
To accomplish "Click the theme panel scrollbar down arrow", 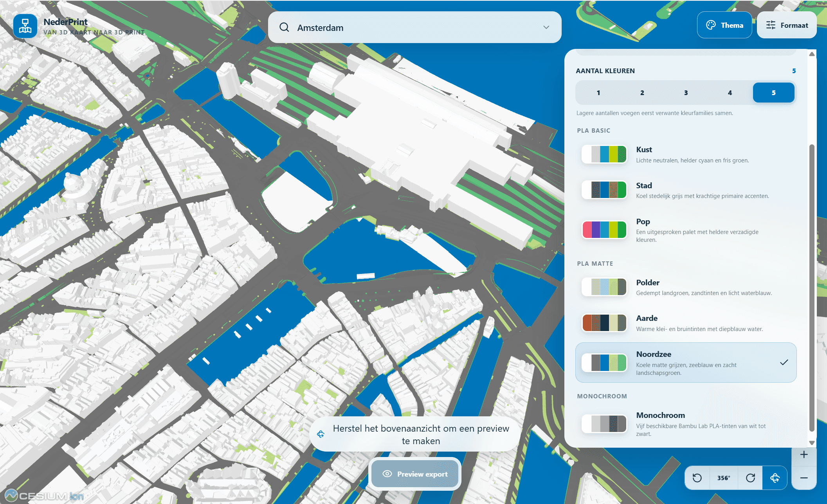I will tap(812, 443).
